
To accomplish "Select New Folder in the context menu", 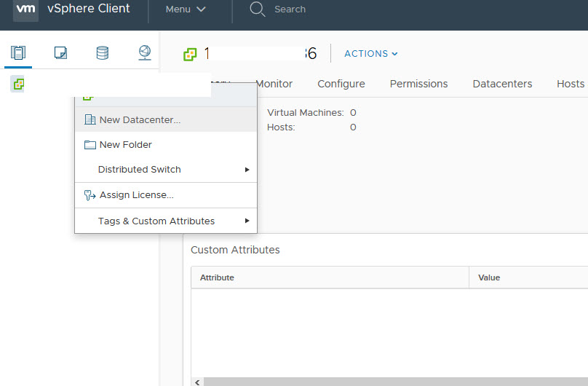I will 125,145.
